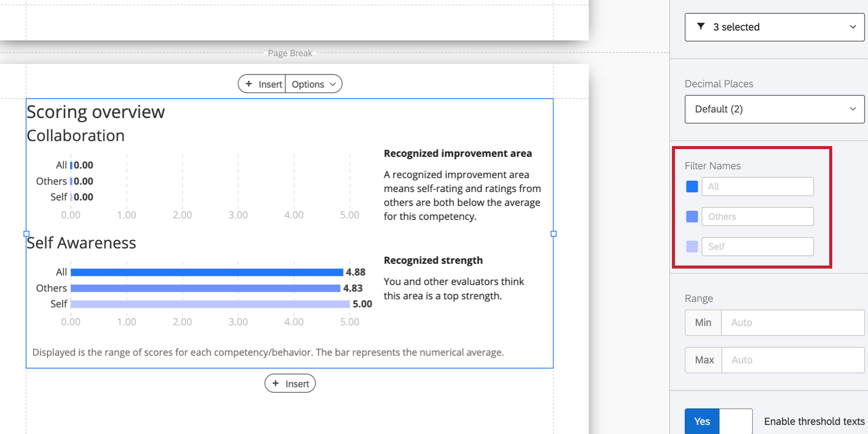868x434 pixels.
Task: Click the top Insert button
Action: pos(262,84)
